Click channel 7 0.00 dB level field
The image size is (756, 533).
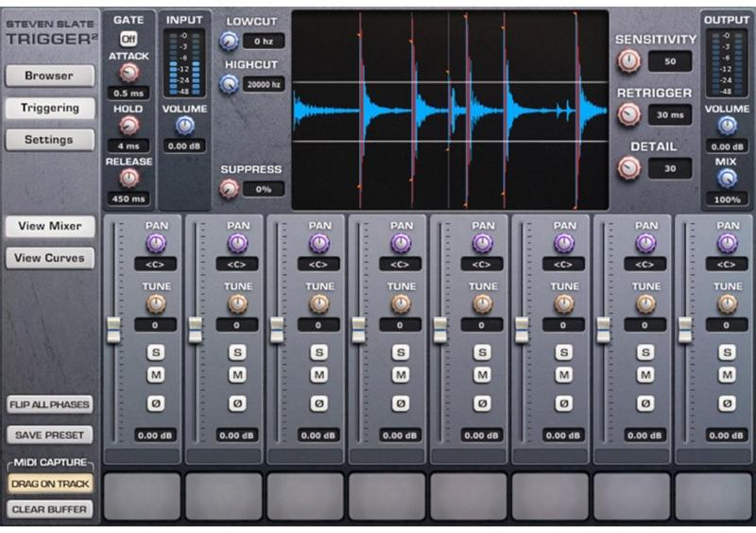pos(644,435)
